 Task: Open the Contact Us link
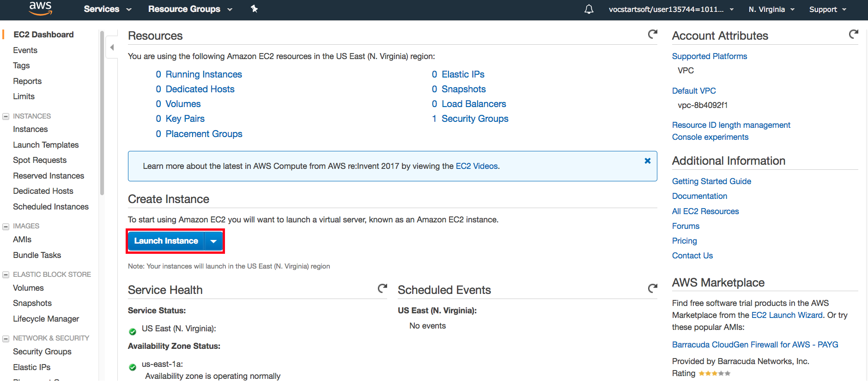(x=692, y=256)
